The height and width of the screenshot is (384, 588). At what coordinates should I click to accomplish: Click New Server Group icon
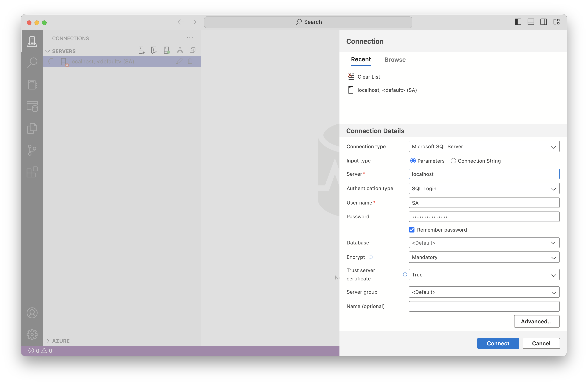(154, 50)
